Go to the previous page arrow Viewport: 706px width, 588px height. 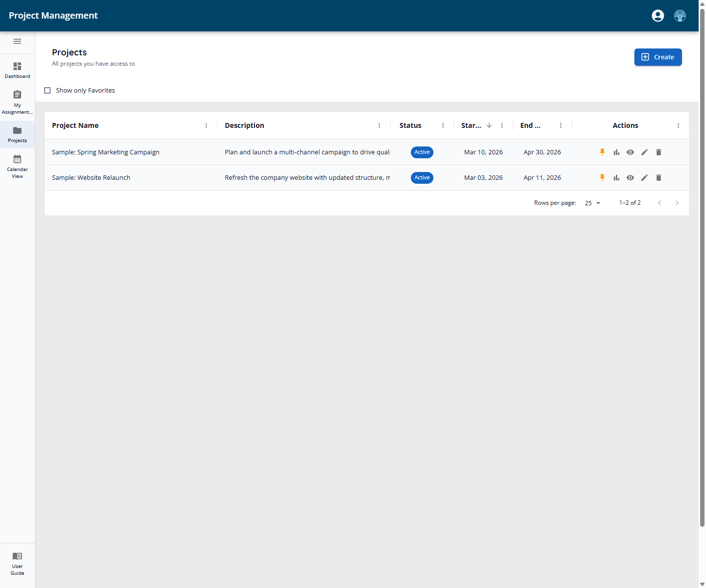pyautogui.click(x=660, y=203)
